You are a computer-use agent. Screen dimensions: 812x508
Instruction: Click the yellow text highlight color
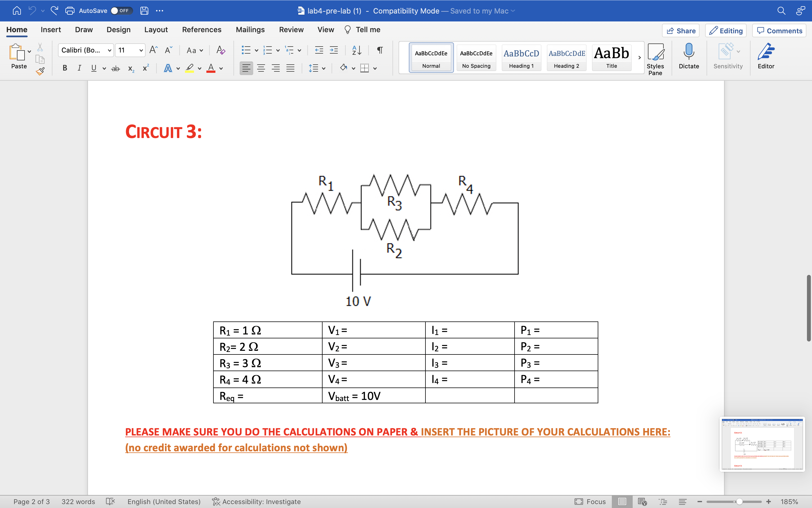click(x=189, y=68)
